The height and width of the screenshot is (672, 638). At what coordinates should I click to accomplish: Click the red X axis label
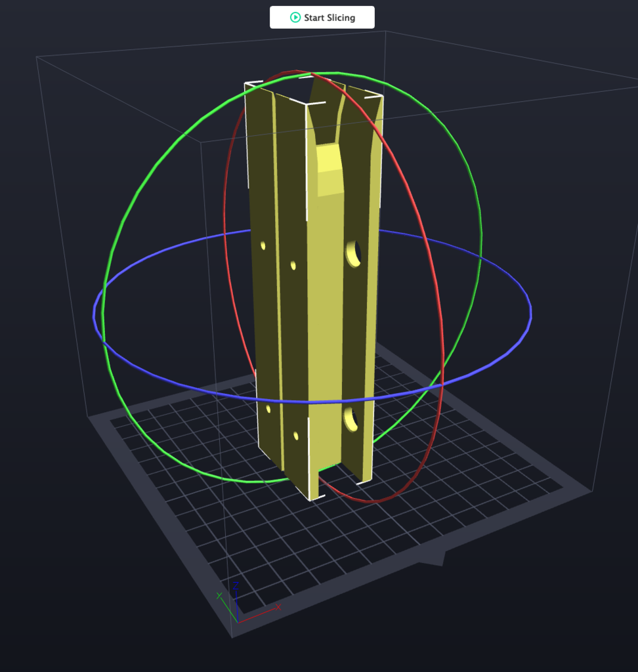click(x=278, y=607)
